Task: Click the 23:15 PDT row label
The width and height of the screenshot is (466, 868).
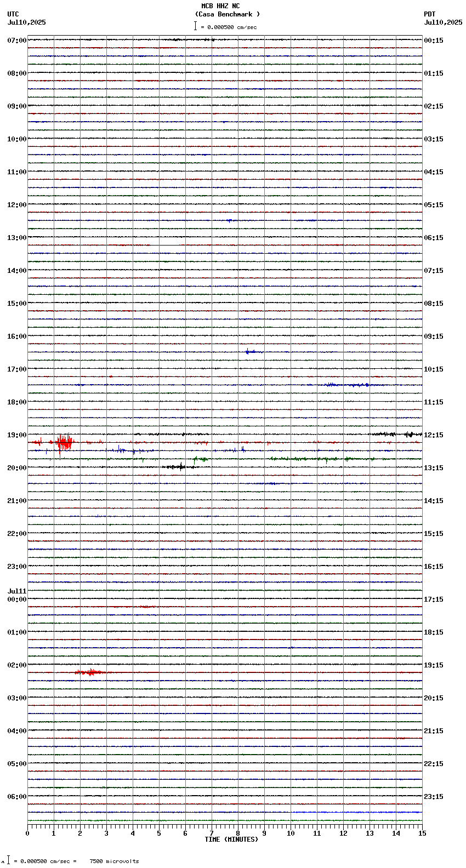Action: pyautogui.click(x=434, y=797)
